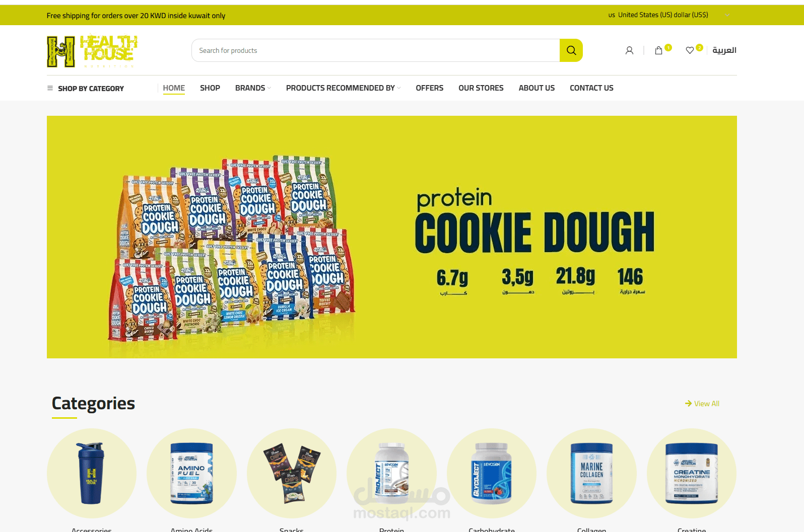The height and width of the screenshot is (532, 804).
Task: Select the Marine Collagen category image
Action: [591, 473]
